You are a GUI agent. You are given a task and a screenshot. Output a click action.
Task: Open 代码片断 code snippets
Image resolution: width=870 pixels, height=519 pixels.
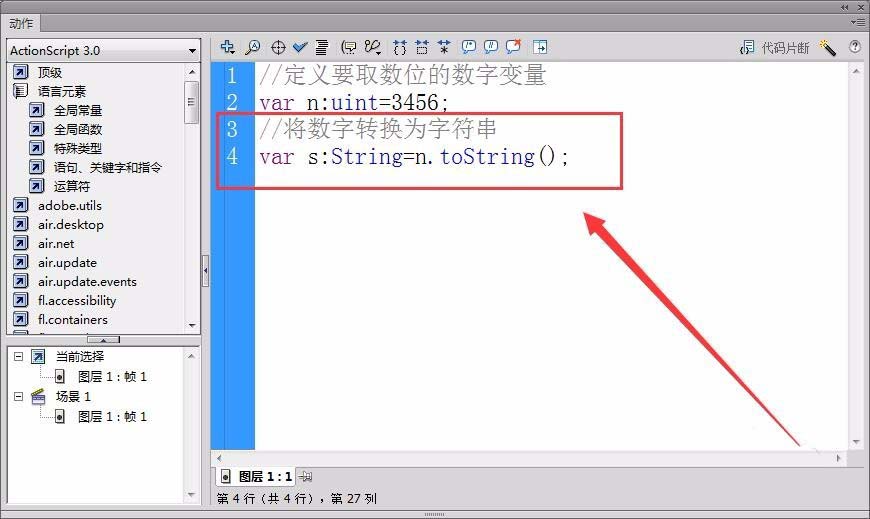[774, 48]
